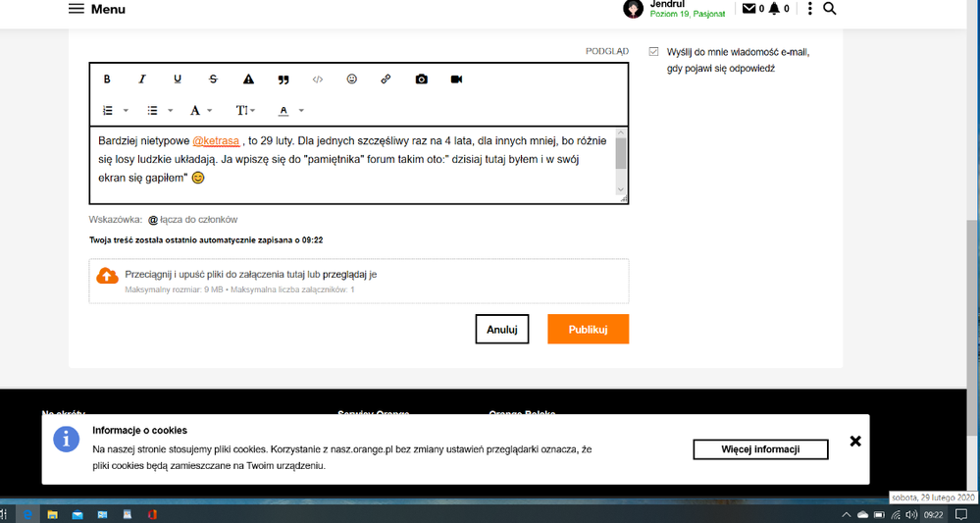980x523 pixels.
Task: Click the volume speaker tray icon
Action: (x=911, y=515)
